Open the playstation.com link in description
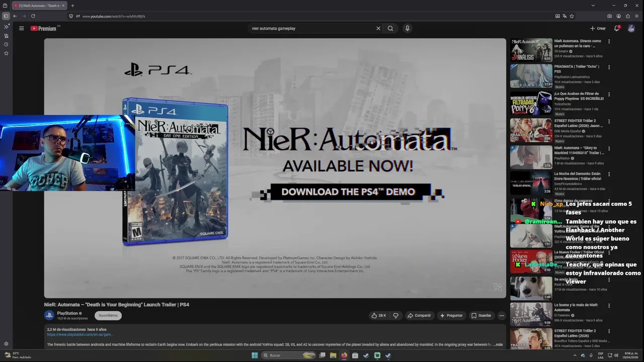The width and height of the screenshot is (644, 362). point(80,334)
